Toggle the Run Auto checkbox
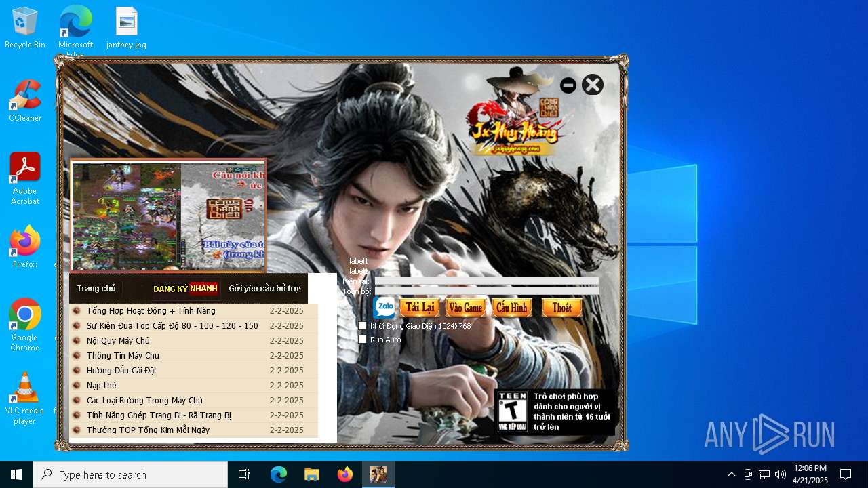Screen dimensions: 868x488 coord(363,340)
